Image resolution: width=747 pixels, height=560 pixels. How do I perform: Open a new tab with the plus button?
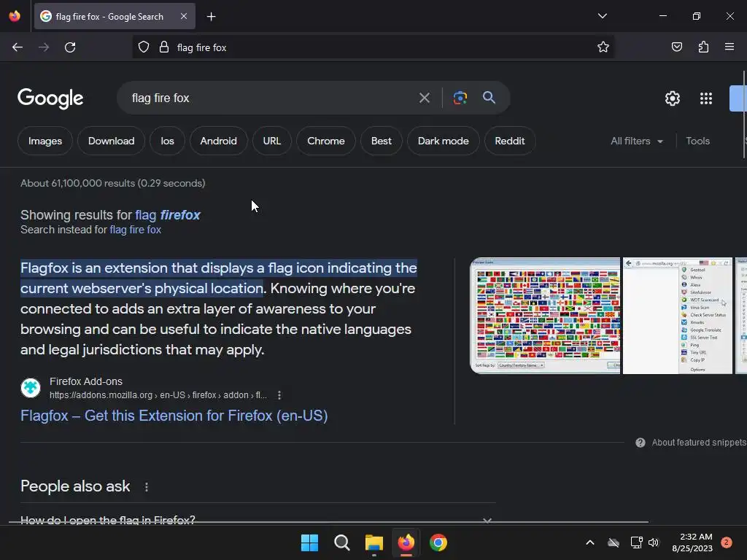pyautogui.click(x=211, y=17)
